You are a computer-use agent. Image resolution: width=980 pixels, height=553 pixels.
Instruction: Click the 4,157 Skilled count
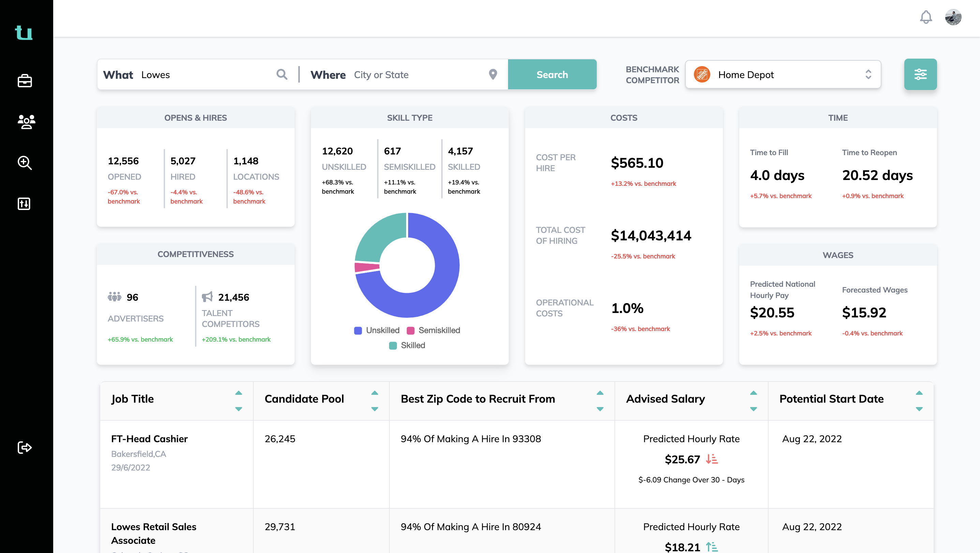coord(460,151)
